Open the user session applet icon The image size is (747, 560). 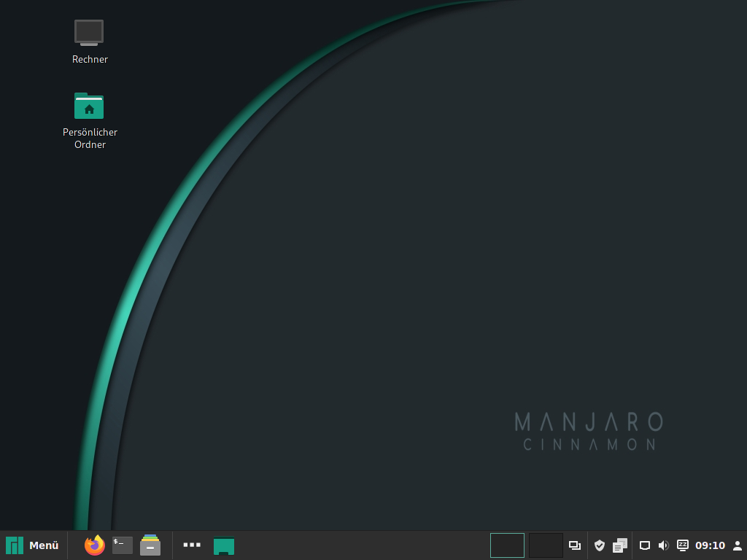[738, 545]
